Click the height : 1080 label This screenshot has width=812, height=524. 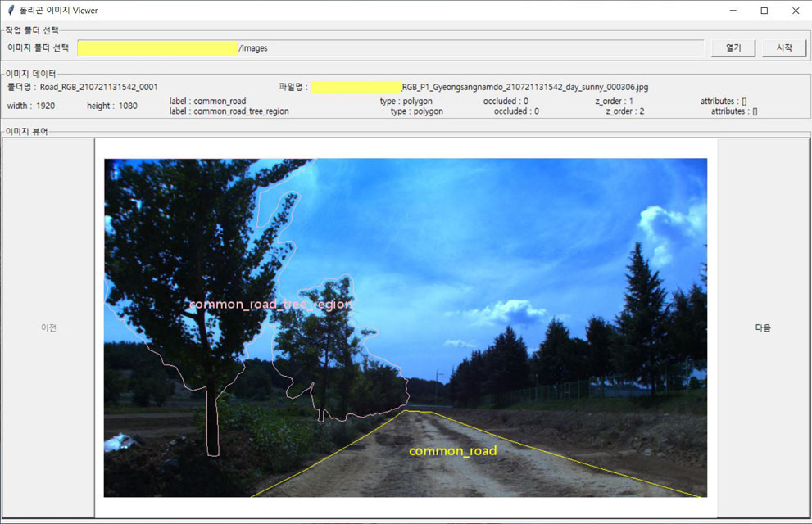tap(111, 106)
